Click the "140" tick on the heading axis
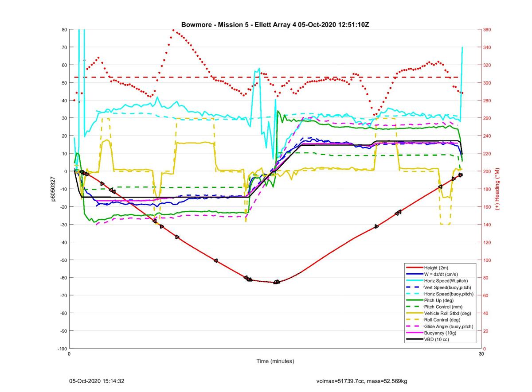The width and height of the screenshot is (532, 392). (487, 225)
